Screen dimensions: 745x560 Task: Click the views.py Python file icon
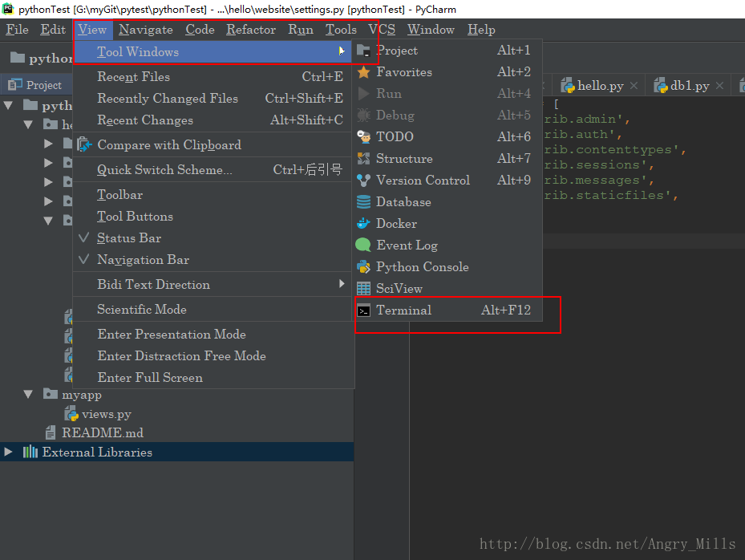pyautogui.click(x=71, y=414)
